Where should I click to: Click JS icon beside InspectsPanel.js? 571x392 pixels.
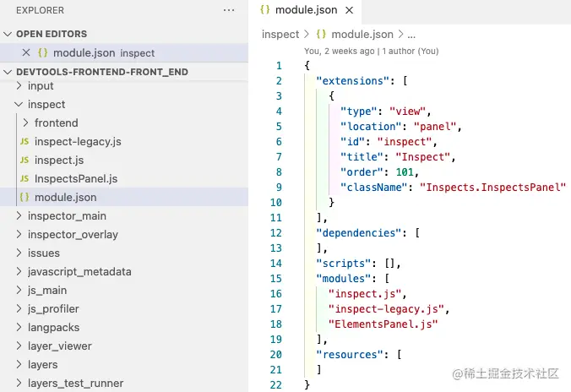(x=24, y=178)
